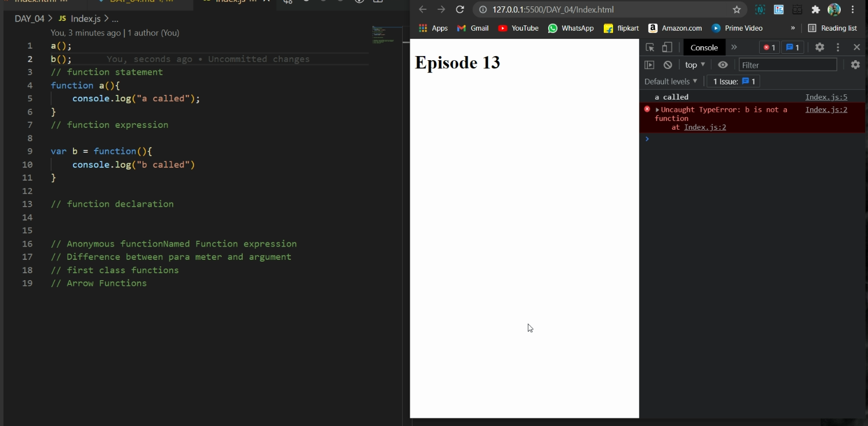Open the YouTube bookmark
The width and height of the screenshot is (868, 426).
518,28
